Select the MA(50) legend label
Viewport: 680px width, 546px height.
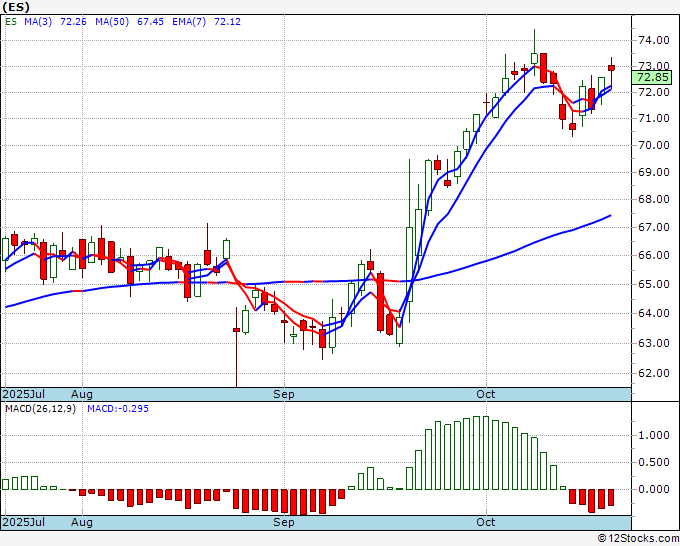[x=112, y=22]
